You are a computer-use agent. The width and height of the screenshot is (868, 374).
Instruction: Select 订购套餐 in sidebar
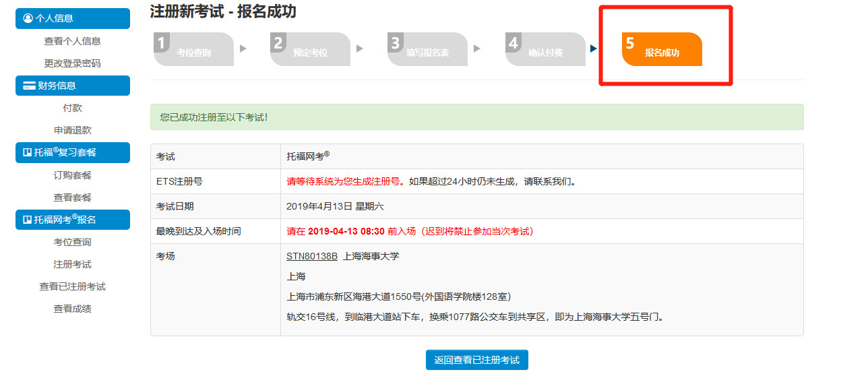point(73,175)
